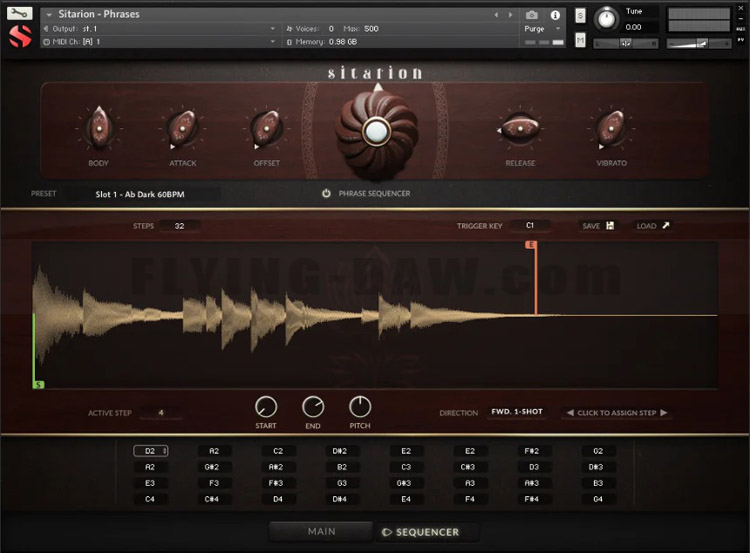Click the Load arrow icon
Viewport: 750px width, 553px height.
coord(665,225)
